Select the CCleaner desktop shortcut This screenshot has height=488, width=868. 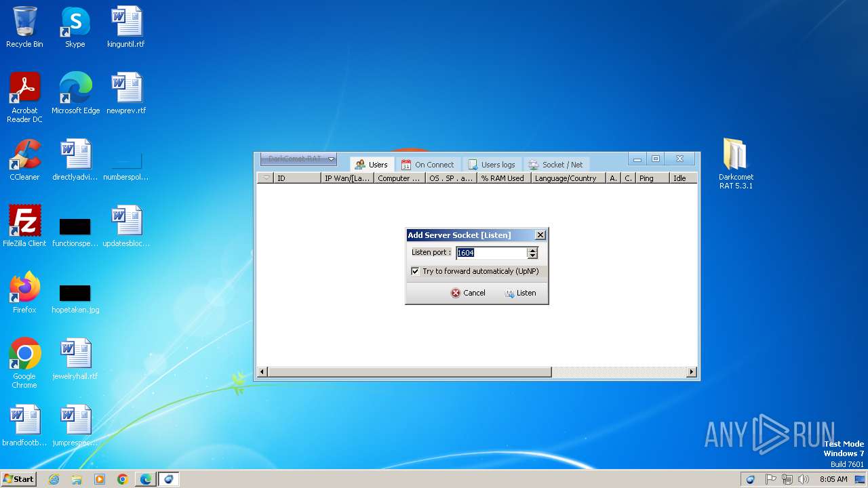point(24,160)
